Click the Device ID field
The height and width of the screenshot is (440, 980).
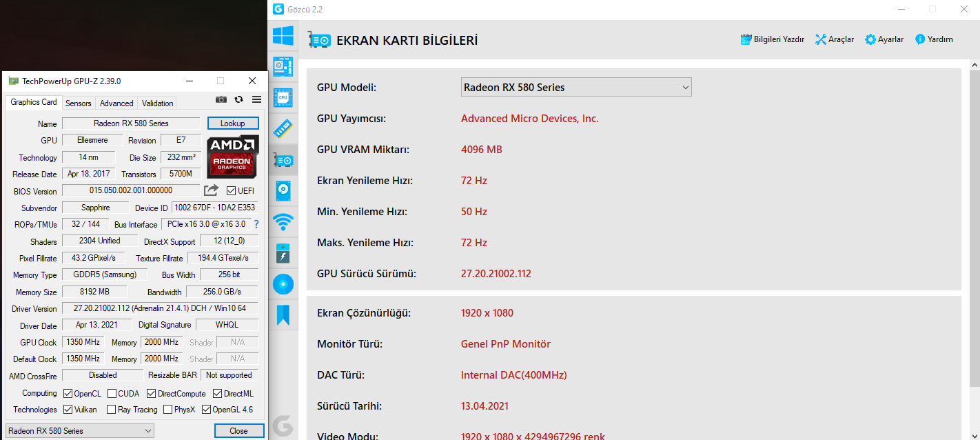click(215, 208)
